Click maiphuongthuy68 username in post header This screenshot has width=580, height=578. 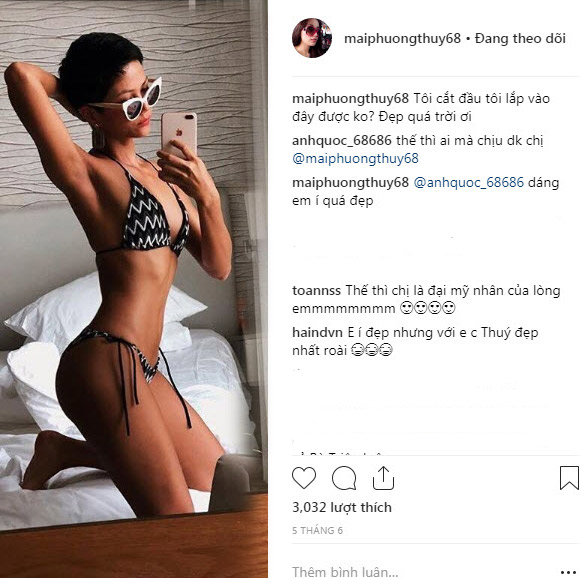402,38
